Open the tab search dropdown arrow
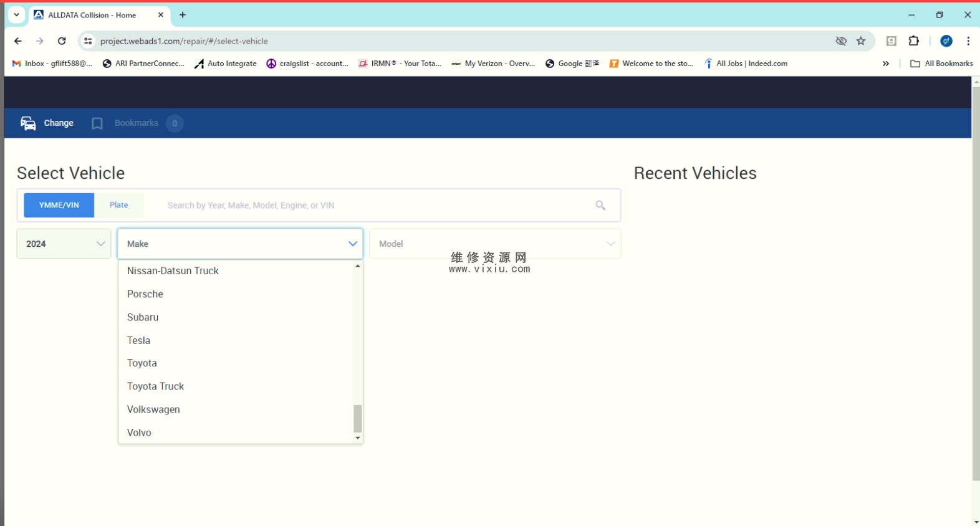The width and height of the screenshot is (980, 526). click(x=17, y=15)
